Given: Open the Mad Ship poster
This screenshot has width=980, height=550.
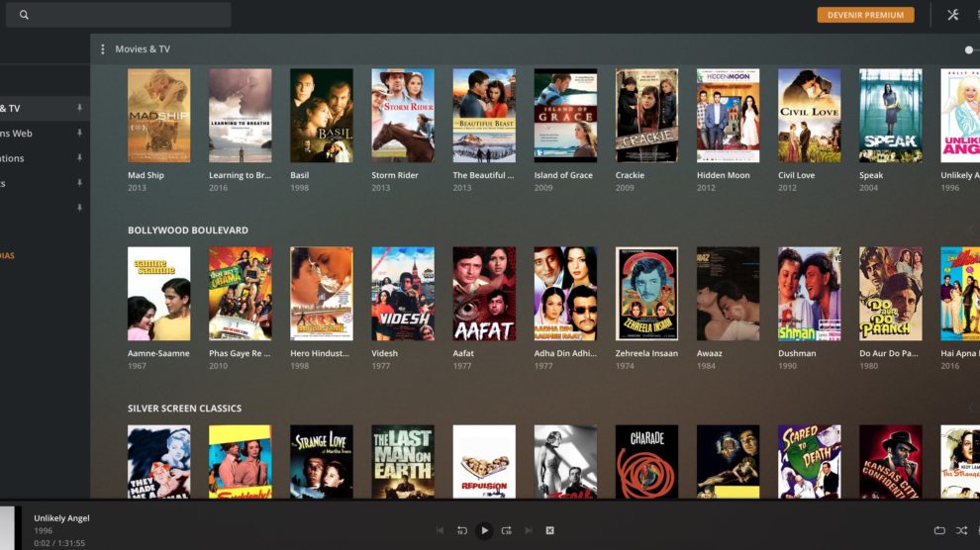Looking at the screenshot, I should [x=158, y=116].
